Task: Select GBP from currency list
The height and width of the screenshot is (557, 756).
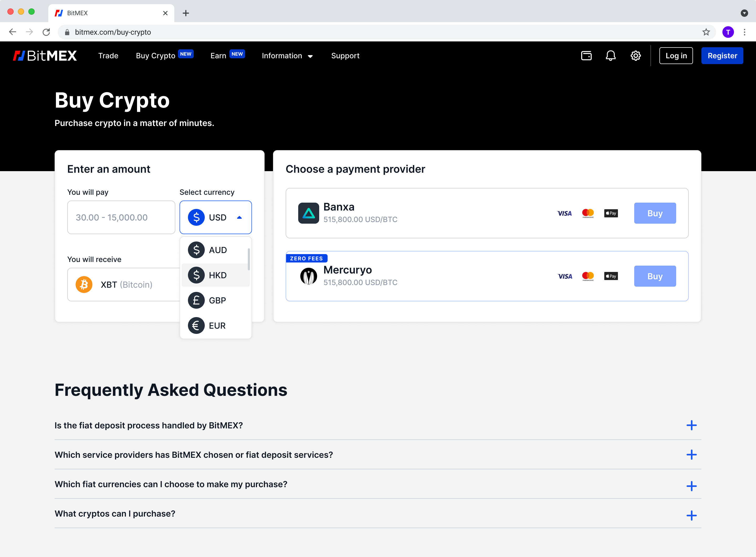Action: pos(216,300)
